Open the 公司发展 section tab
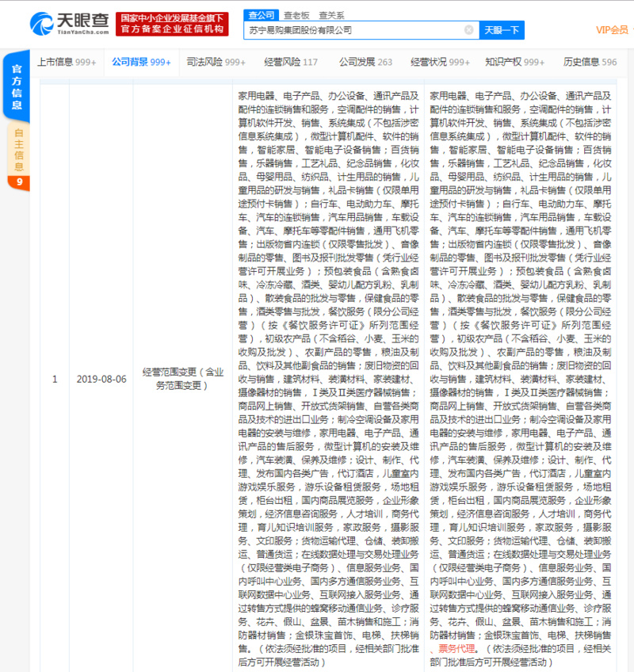The width and height of the screenshot is (634, 672). click(365, 62)
